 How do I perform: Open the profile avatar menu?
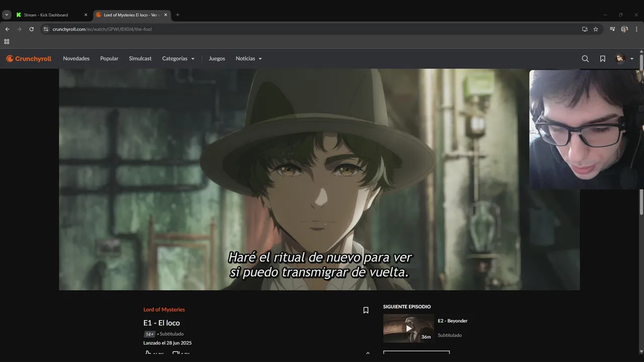[x=620, y=59]
